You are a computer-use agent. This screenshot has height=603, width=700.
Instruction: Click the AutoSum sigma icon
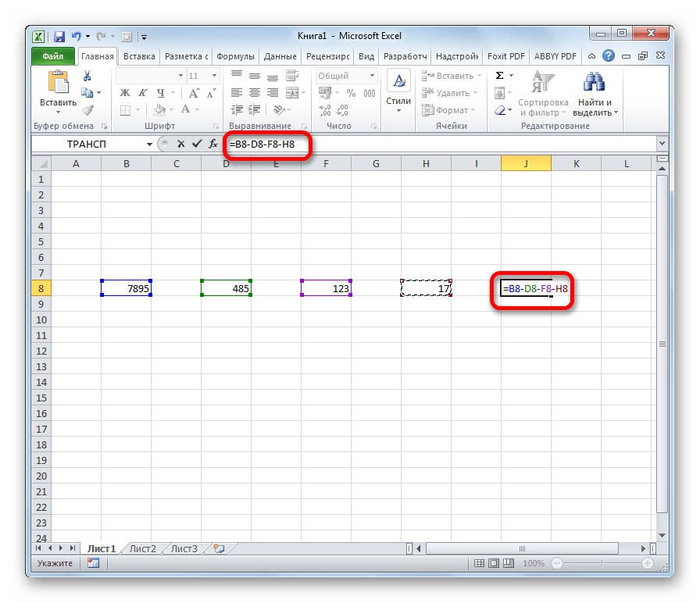click(x=499, y=76)
